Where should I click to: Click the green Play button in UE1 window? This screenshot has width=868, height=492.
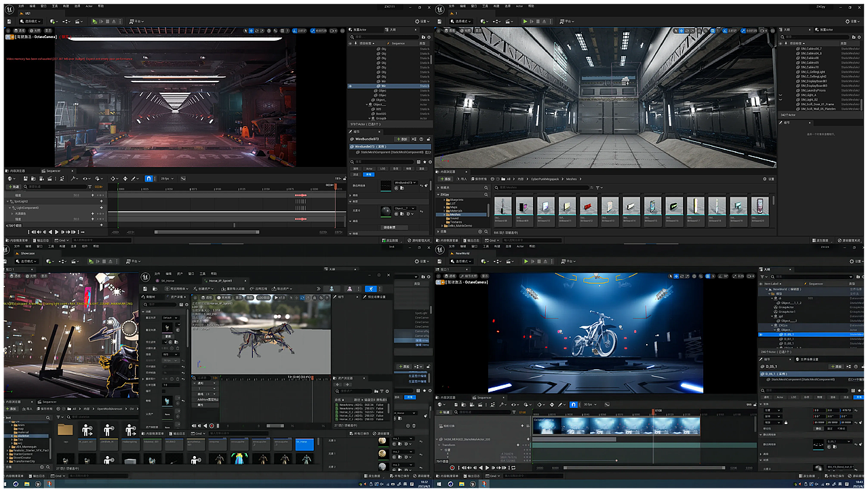(x=96, y=21)
